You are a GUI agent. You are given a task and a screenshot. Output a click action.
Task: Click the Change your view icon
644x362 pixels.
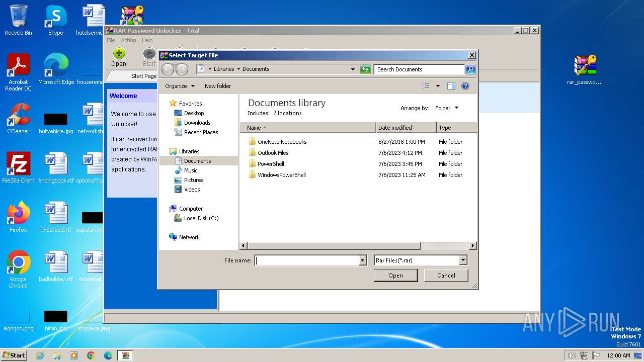coord(426,86)
